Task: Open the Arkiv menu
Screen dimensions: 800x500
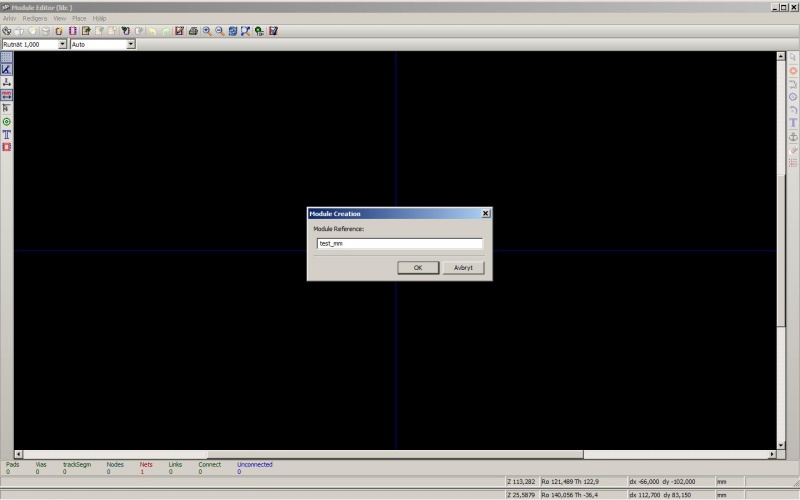Action: [x=10, y=18]
